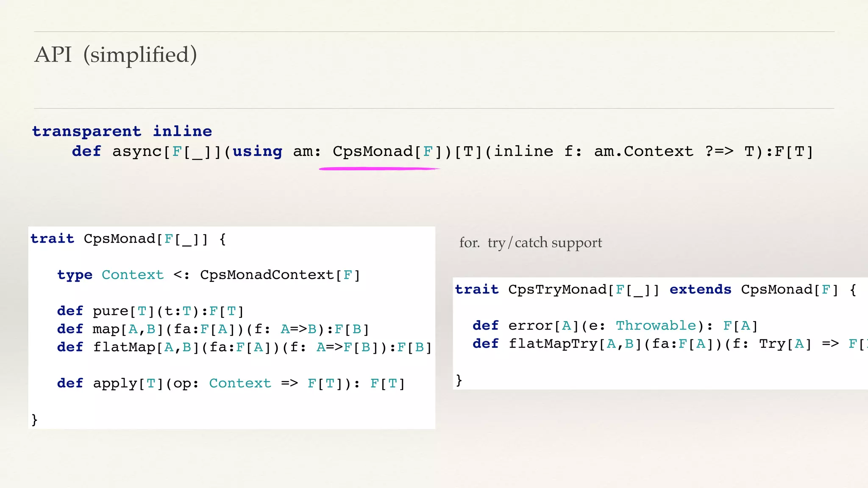This screenshot has width=868, height=488.
Task: Click 'am.Context ?=> T' function type
Action: [x=674, y=151]
